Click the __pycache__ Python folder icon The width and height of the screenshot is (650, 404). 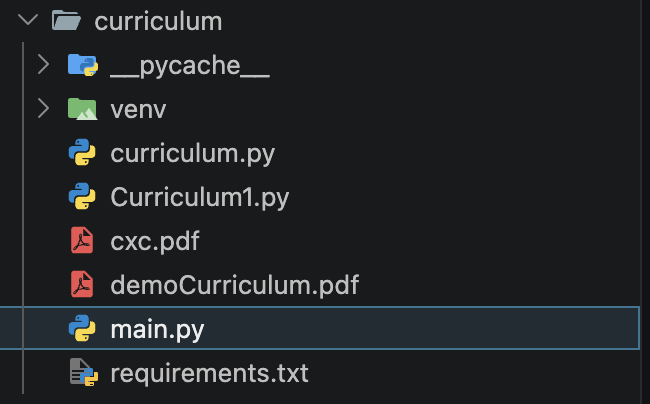(x=82, y=65)
